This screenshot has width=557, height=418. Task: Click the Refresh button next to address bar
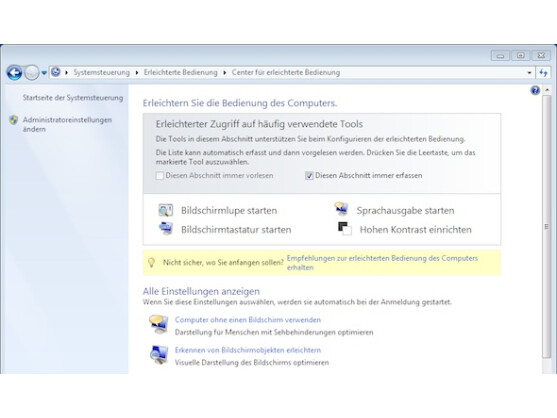[543, 72]
